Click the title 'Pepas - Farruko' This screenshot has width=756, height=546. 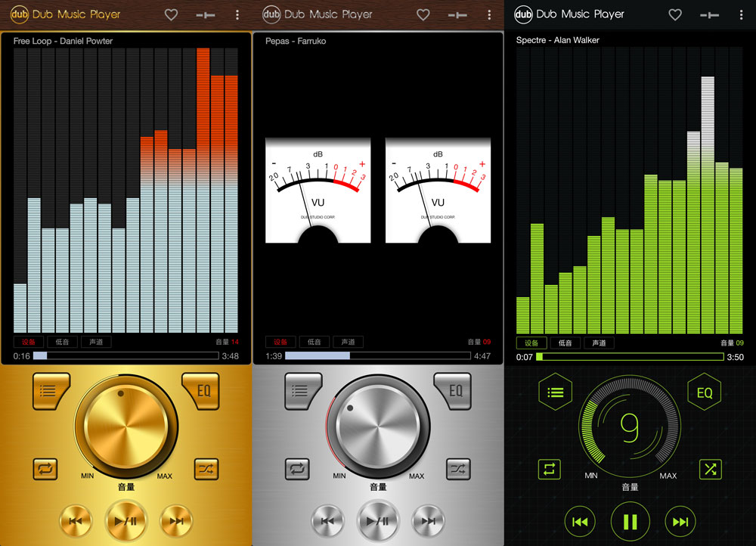pyautogui.click(x=296, y=41)
